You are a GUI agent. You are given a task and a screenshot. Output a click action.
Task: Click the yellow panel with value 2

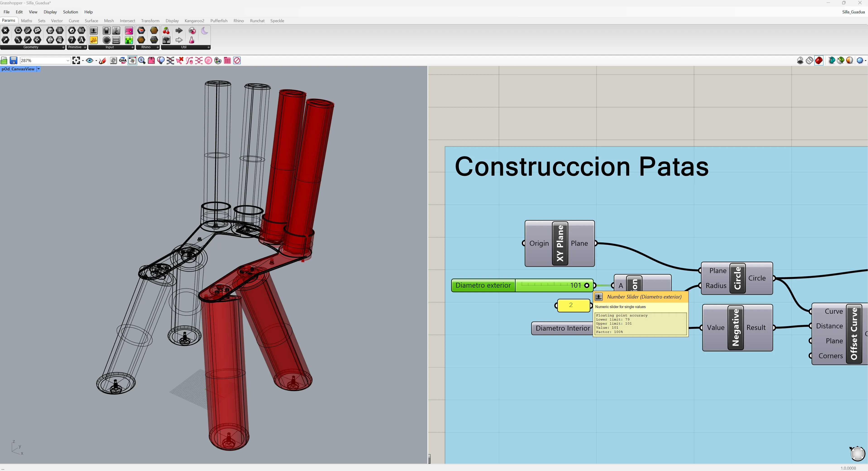tap(573, 305)
